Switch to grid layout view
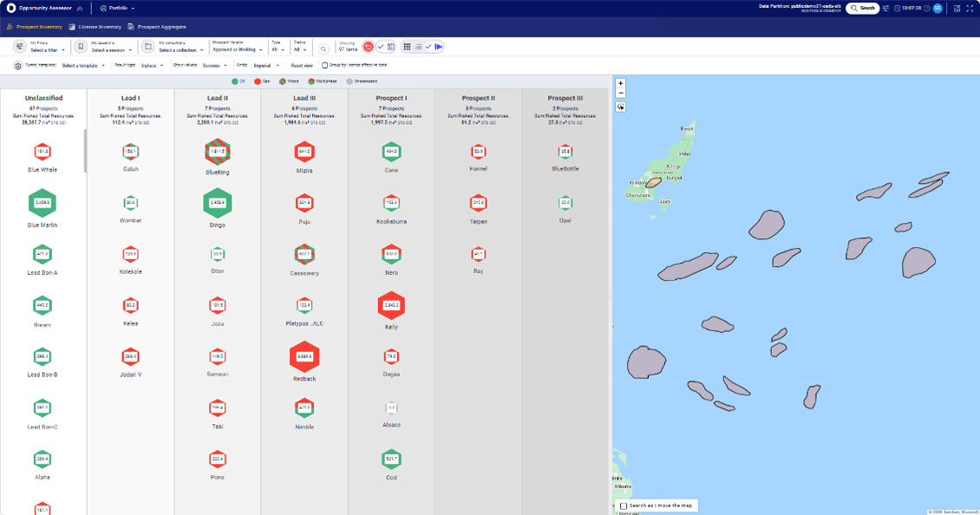Screen dimensions: 980x515 pyautogui.click(x=408, y=47)
